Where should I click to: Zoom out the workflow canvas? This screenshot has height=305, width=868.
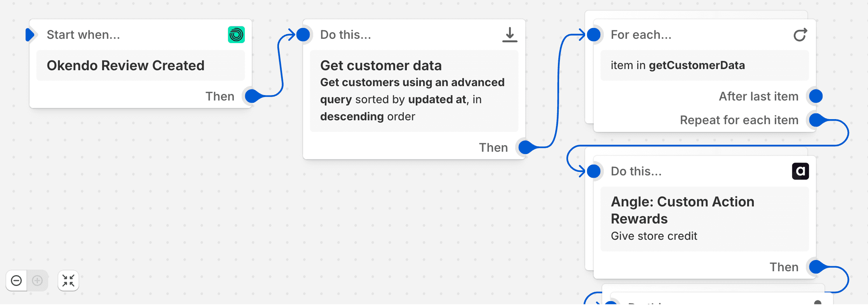(16, 281)
